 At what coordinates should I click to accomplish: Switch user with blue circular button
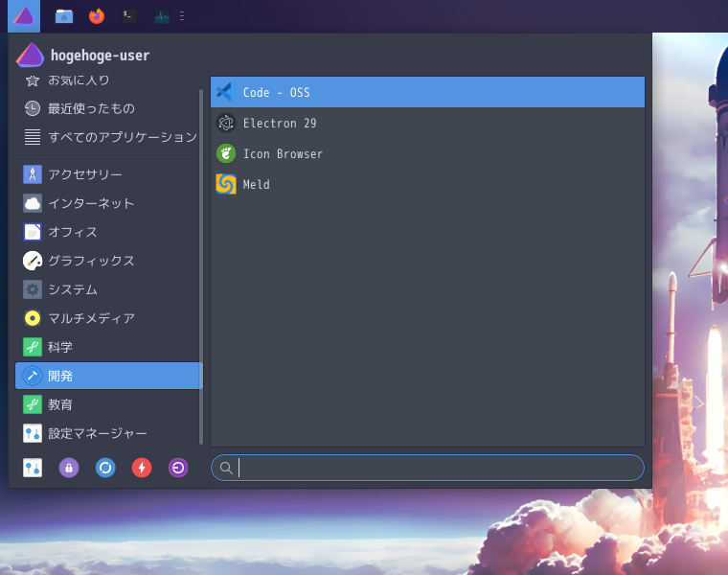tap(105, 468)
